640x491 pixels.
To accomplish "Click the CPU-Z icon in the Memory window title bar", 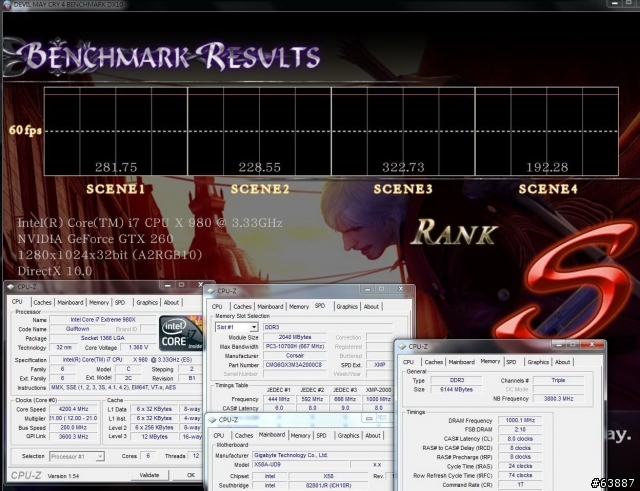I will click(x=402, y=346).
